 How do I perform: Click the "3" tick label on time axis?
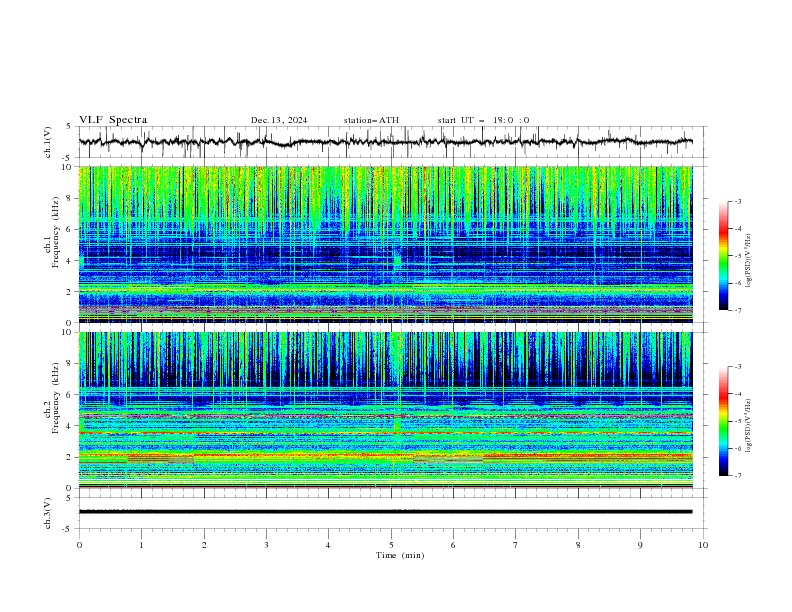[x=266, y=545]
